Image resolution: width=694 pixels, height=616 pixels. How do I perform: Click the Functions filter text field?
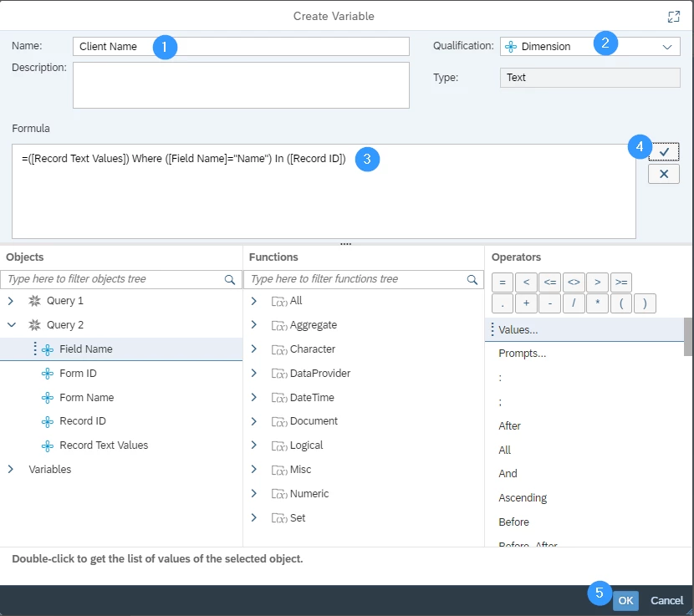pyautogui.click(x=364, y=280)
